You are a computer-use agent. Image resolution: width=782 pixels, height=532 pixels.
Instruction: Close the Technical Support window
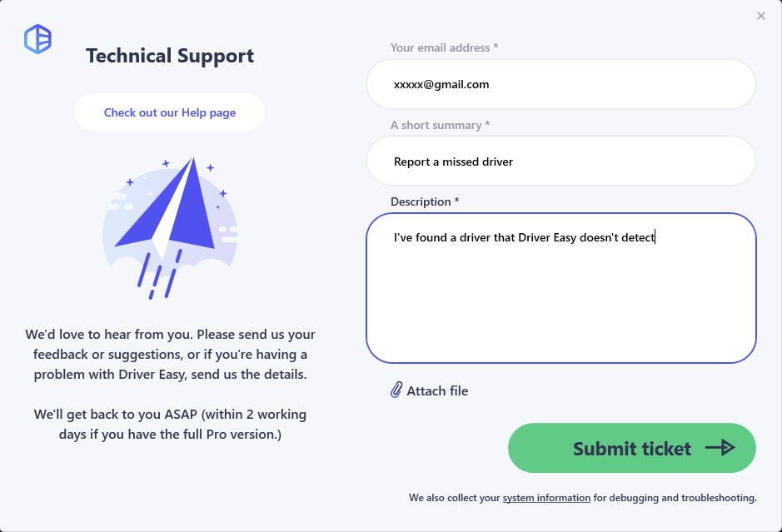(760, 16)
